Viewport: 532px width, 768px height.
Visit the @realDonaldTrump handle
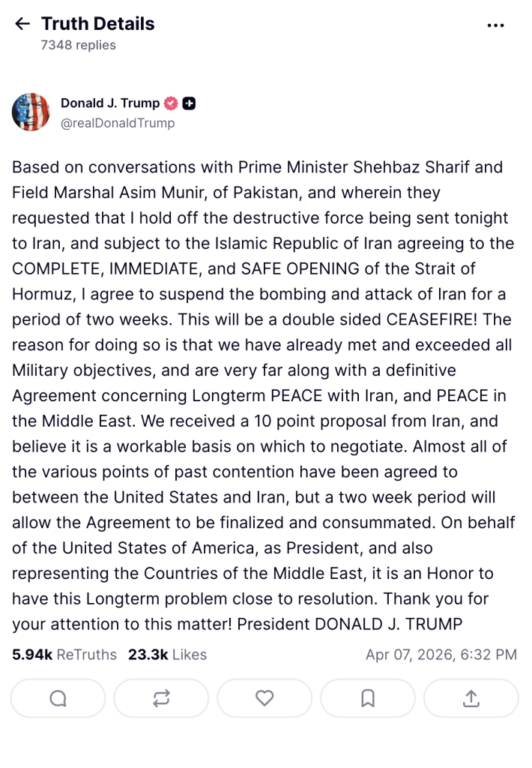pyautogui.click(x=118, y=123)
